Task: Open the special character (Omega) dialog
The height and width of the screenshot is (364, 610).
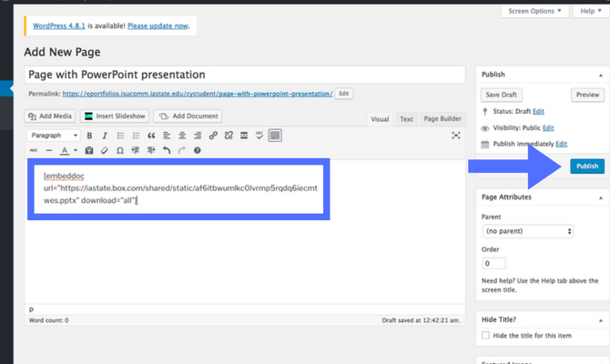Action: (x=120, y=150)
